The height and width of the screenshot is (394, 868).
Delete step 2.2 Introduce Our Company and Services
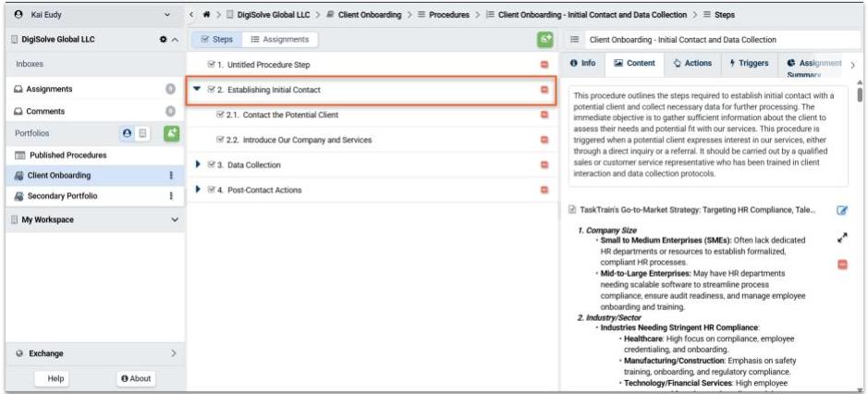tap(544, 140)
